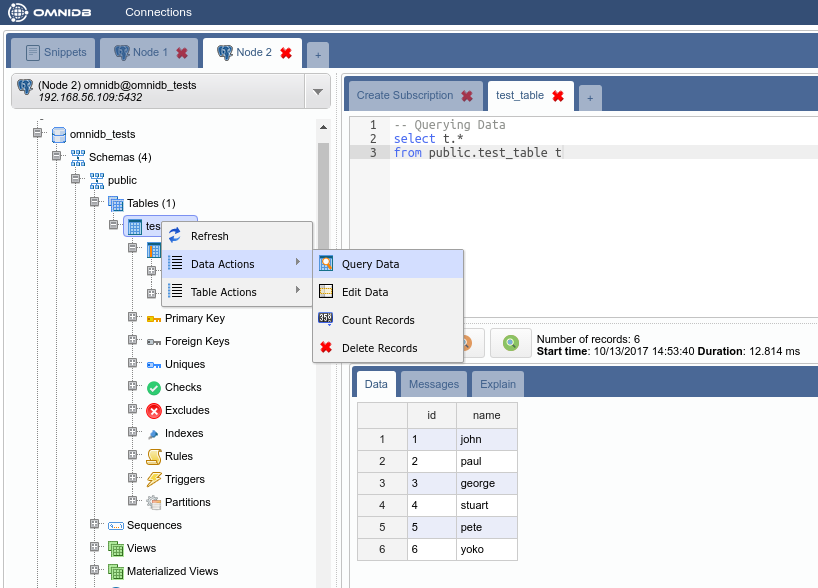This screenshot has height=588, width=818.
Task: Click the Count Records icon
Action: tap(326, 320)
